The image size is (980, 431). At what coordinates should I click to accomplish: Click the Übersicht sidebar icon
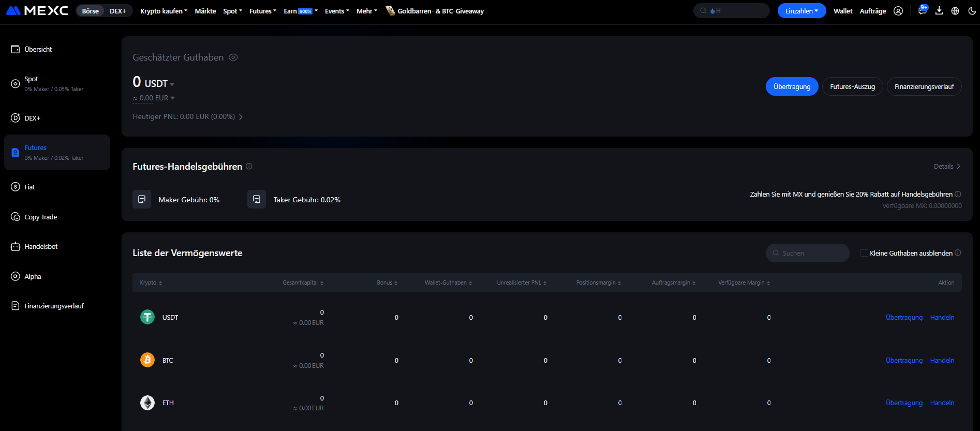[16, 49]
